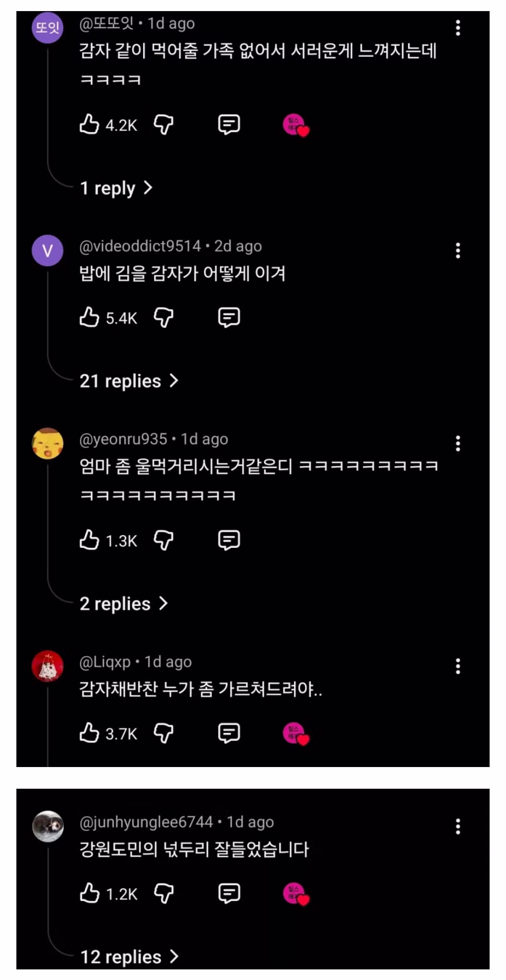Like the @Liqxp comment with 3.7K likes

90,733
